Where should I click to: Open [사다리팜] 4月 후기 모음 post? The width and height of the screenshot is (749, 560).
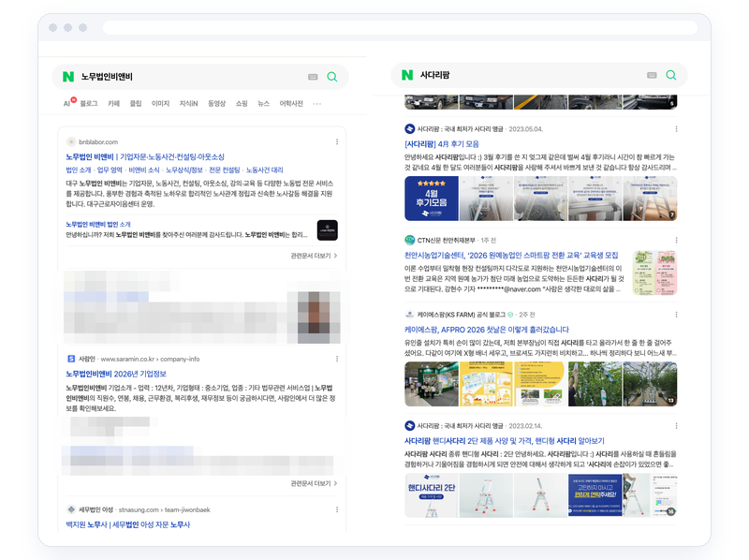pyautogui.click(x=442, y=144)
